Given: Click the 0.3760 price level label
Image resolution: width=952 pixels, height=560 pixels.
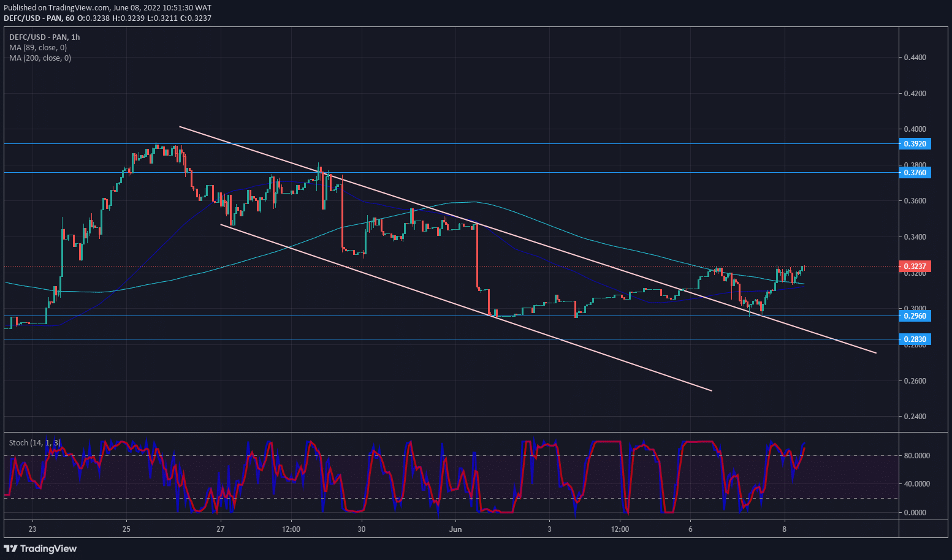Looking at the screenshot, I should coord(915,173).
